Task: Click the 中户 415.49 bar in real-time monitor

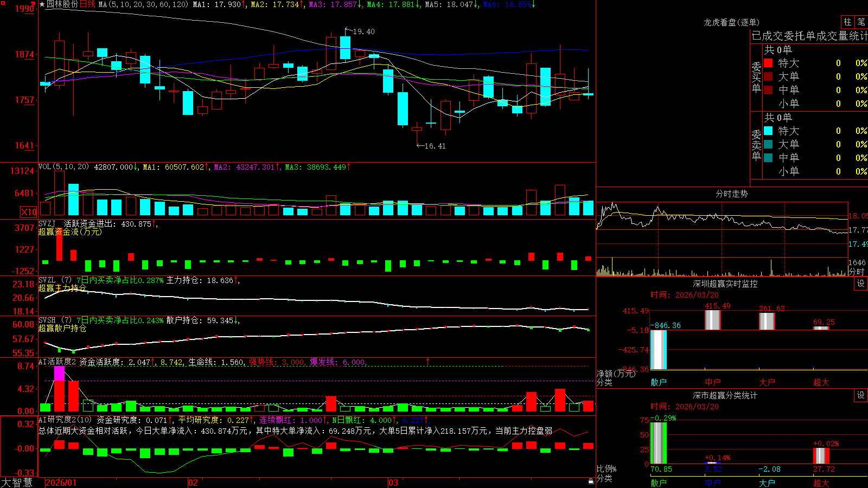Action: tap(713, 320)
